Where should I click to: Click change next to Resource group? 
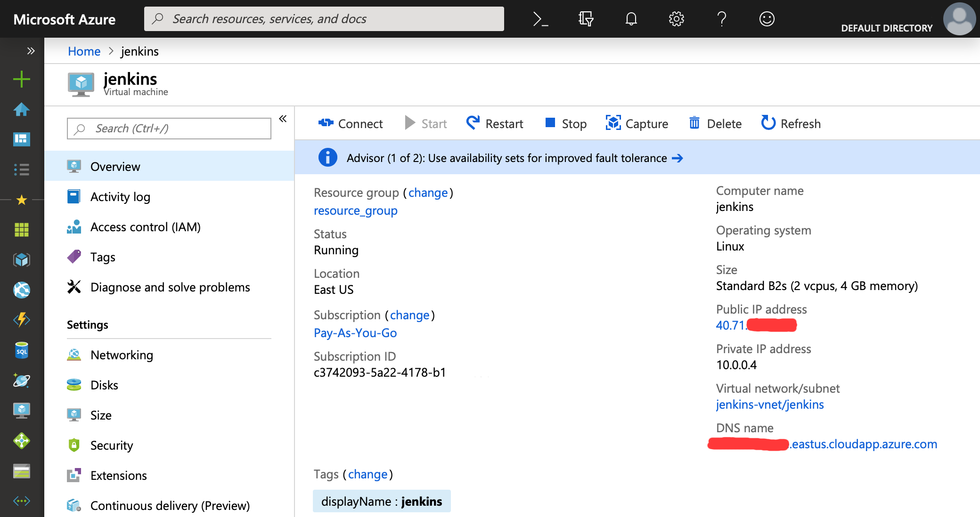click(428, 193)
